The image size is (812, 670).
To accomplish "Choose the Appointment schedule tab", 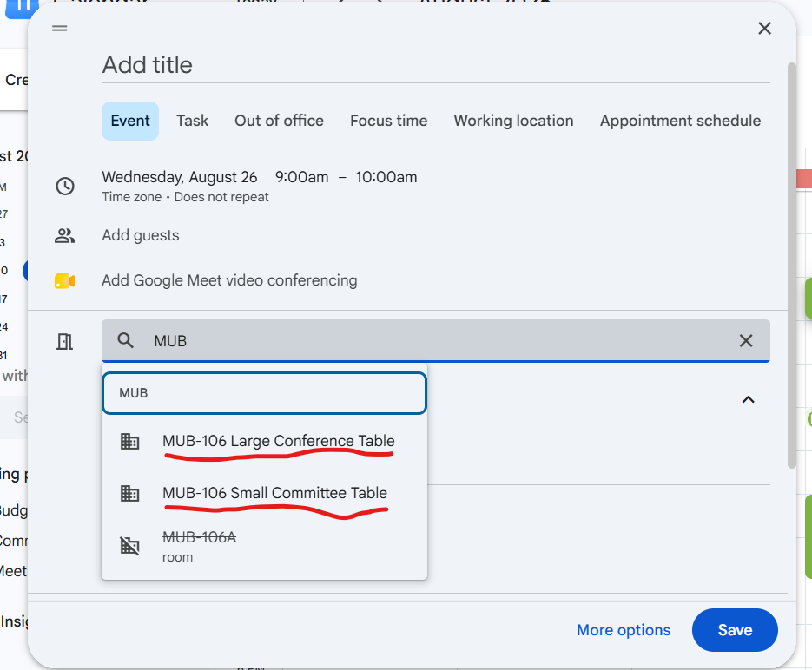I will pyautogui.click(x=681, y=121).
